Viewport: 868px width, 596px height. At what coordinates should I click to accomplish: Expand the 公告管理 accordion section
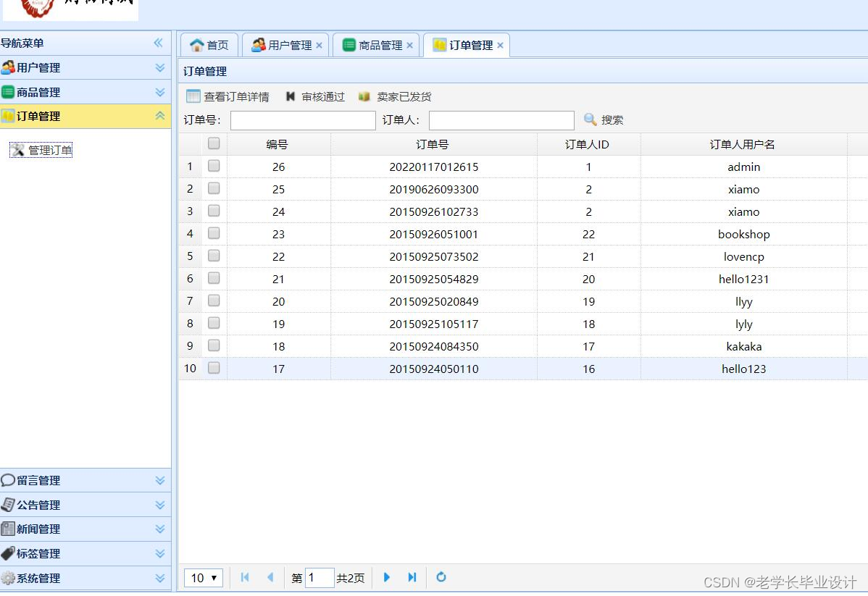(x=160, y=505)
